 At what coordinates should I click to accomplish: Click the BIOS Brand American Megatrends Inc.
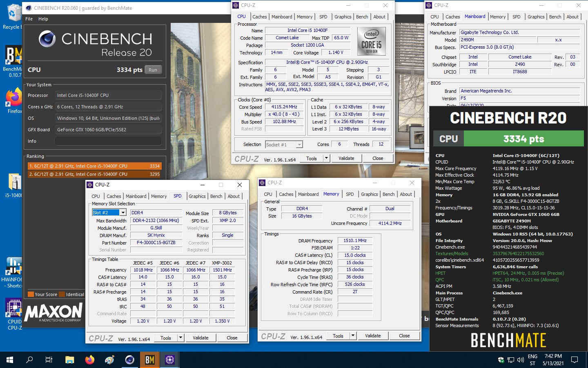pos(520,91)
